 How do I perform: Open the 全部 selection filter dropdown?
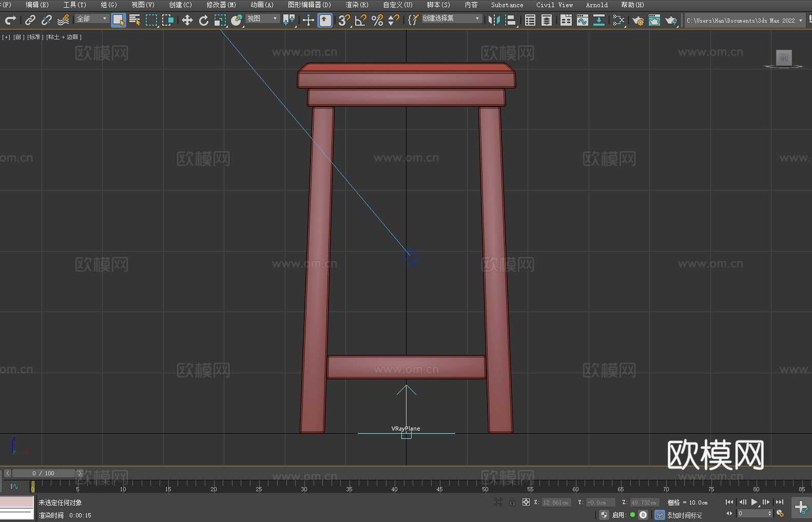point(92,18)
